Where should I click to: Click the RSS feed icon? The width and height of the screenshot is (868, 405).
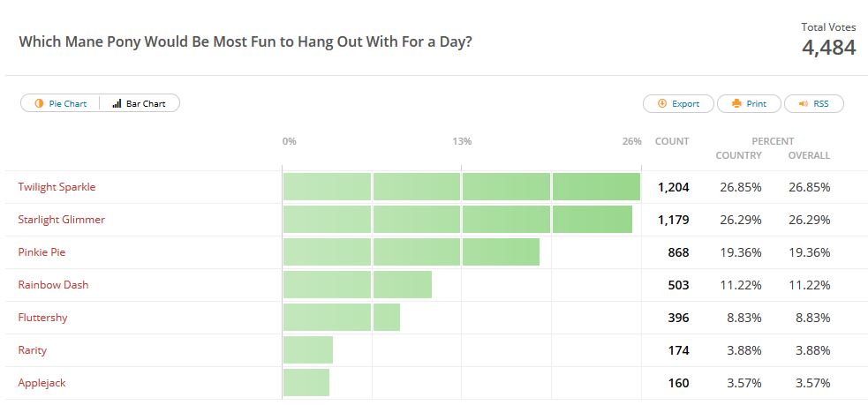tap(803, 103)
